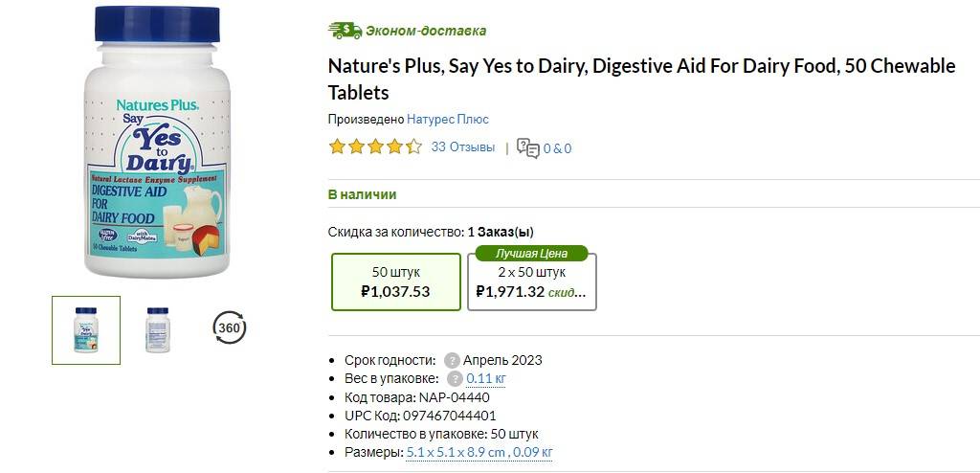
Task: Click the 0 & 0 questions link
Action: pyautogui.click(x=557, y=148)
